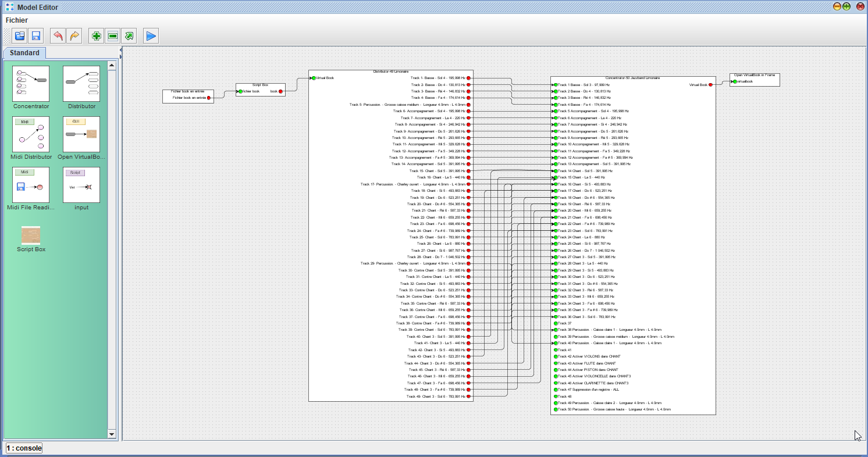Click the save diskette toolbar icon

point(35,36)
